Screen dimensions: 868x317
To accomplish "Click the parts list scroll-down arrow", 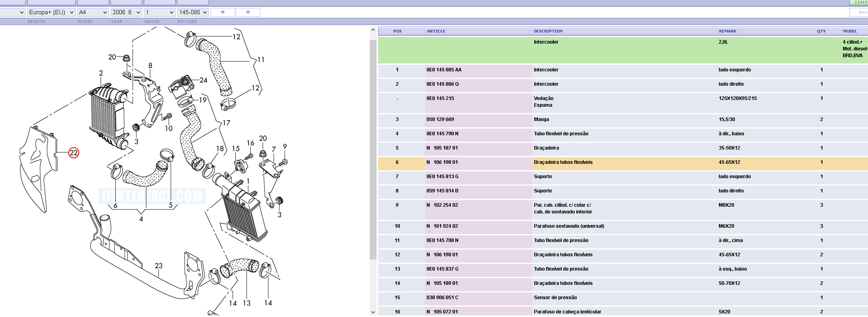I will pos(373,312).
